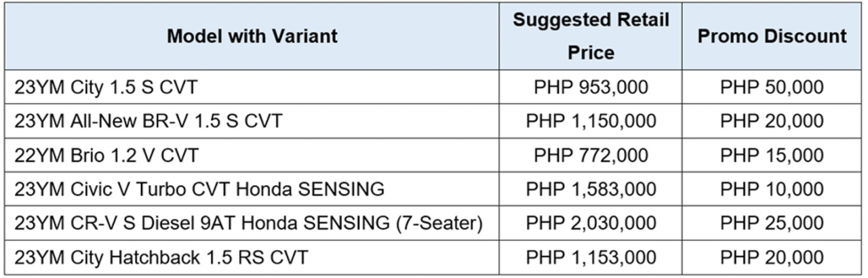Click the BR-V row's PHP 20,000 discount
The height and width of the screenshot is (278, 868).
tap(772, 121)
